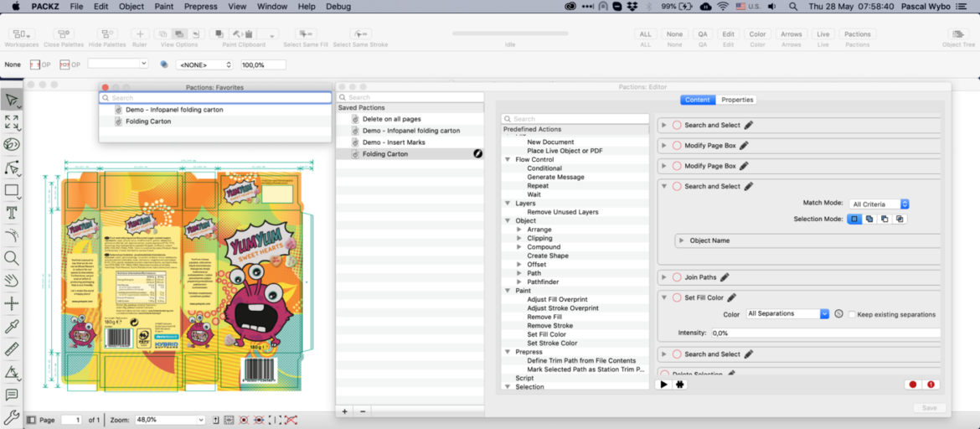Open the Object Tree palette
This screenshot has width=980, height=429.
pyautogui.click(x=958, y=34)
